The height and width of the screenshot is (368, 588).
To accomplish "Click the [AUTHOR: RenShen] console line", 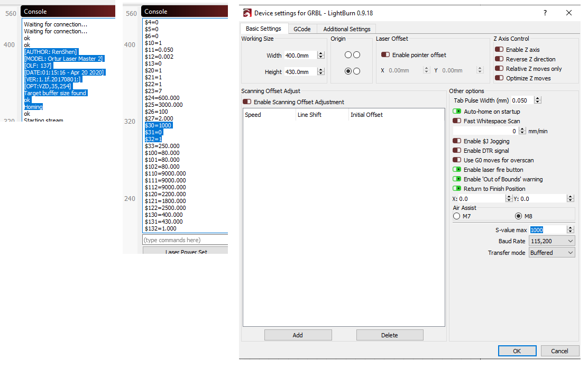I will [x=51, y=52].
